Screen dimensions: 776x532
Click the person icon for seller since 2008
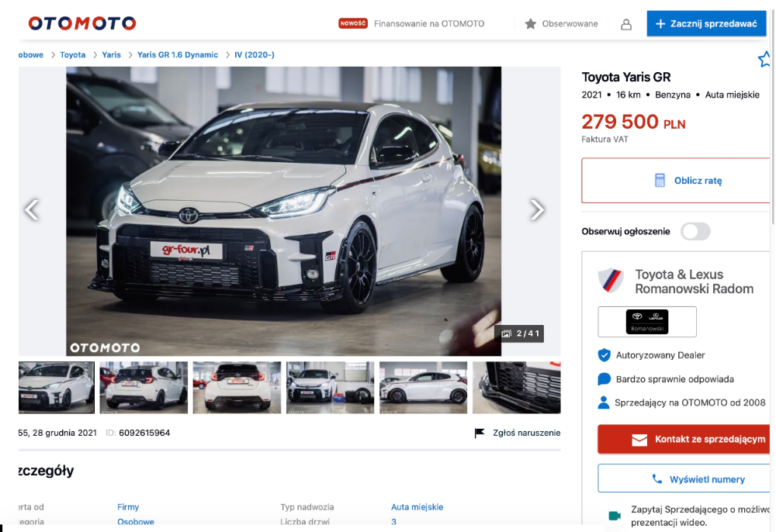point(604,402)
